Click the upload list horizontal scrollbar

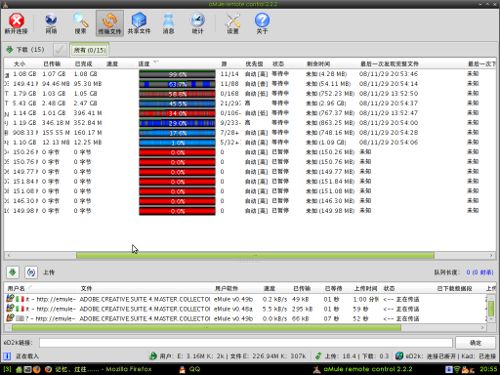pos(207,328)
